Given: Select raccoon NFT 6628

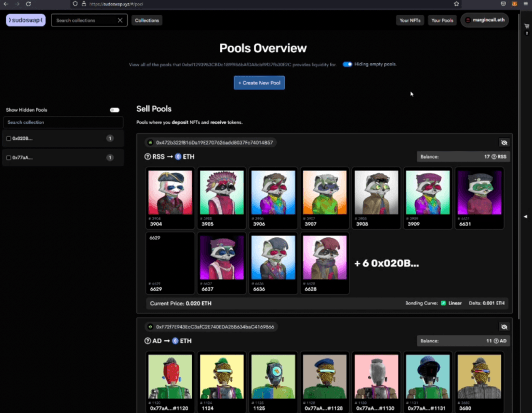Looking at the screenshot, I should click(x=325, y=263).
